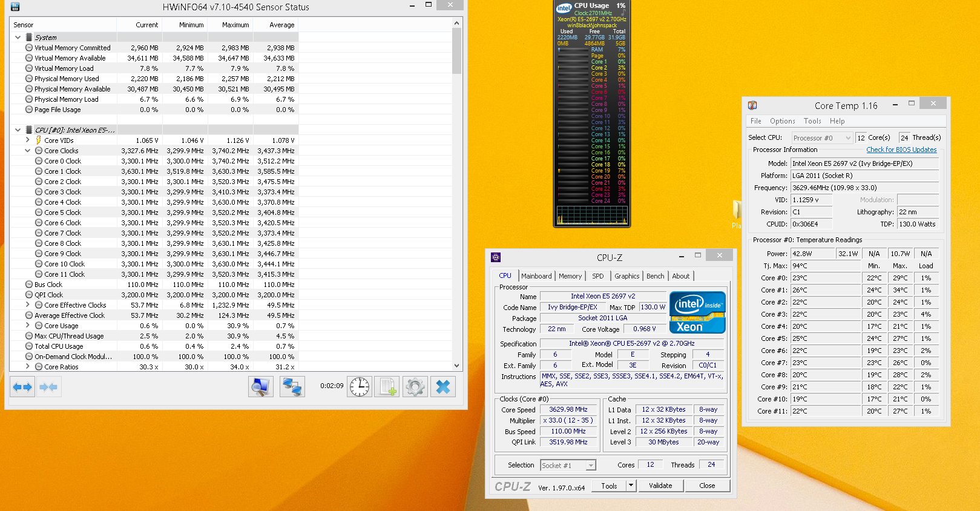Click the Page File Usage sensor icon

pos(29,110)
